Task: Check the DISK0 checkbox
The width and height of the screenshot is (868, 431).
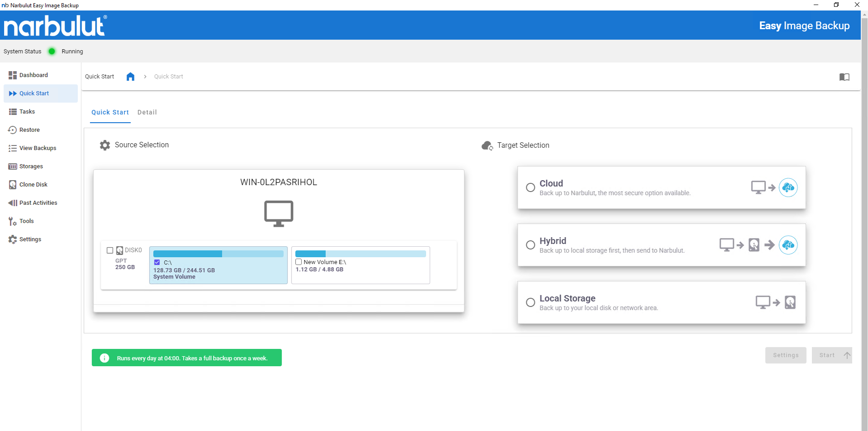Action: (110, 250)
